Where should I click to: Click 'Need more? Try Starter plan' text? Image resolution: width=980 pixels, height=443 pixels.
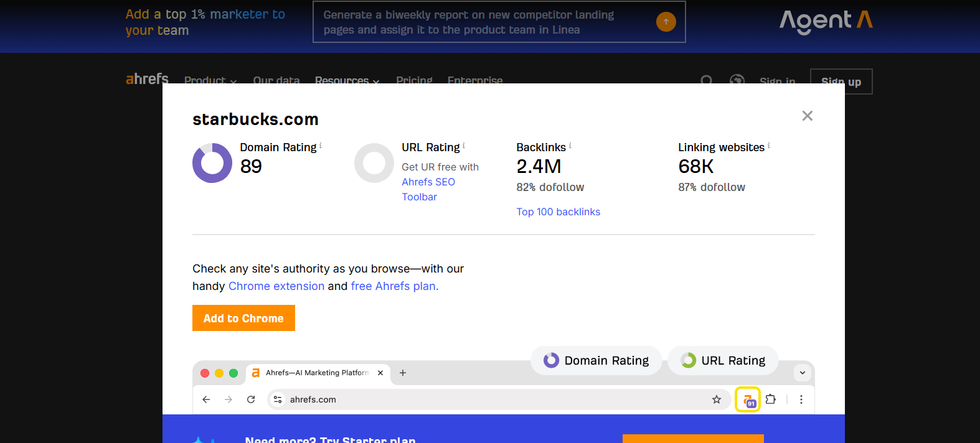coord(331,439)
